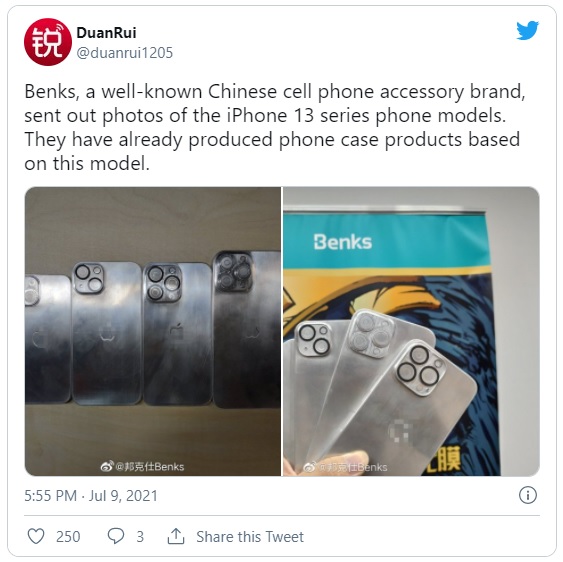Click the Benks logo in right photo
The image size is (563, 562).
343,242
